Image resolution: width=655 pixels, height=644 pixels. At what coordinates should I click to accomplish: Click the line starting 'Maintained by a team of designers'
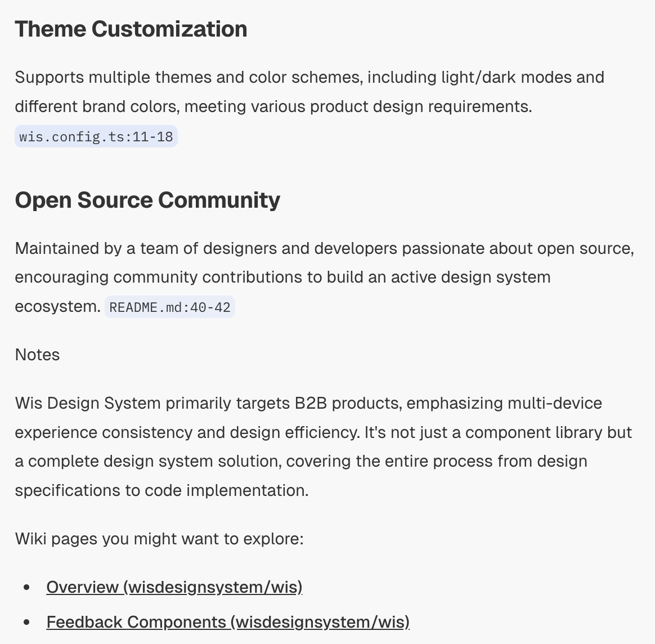click(325, 249)
